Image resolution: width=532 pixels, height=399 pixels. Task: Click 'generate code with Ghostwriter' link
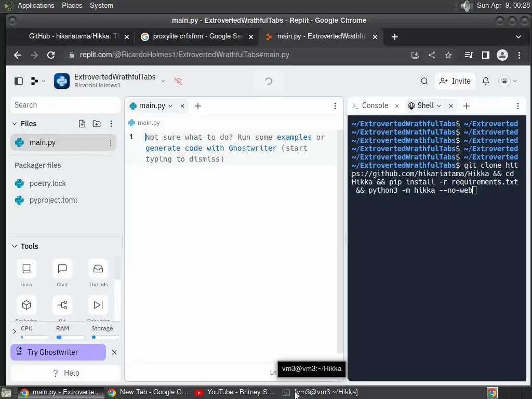click(211, 148)
